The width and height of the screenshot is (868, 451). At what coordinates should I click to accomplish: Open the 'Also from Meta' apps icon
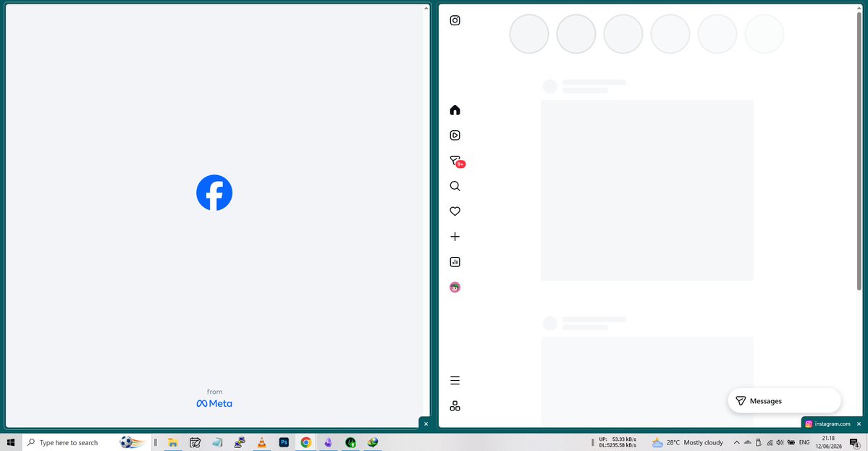(x=455, y=406)
